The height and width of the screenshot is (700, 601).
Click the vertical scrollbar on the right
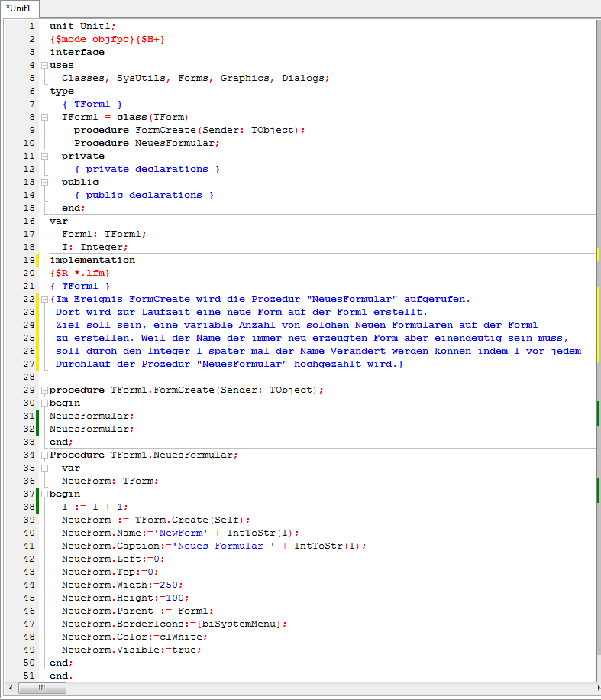[598, 351]
